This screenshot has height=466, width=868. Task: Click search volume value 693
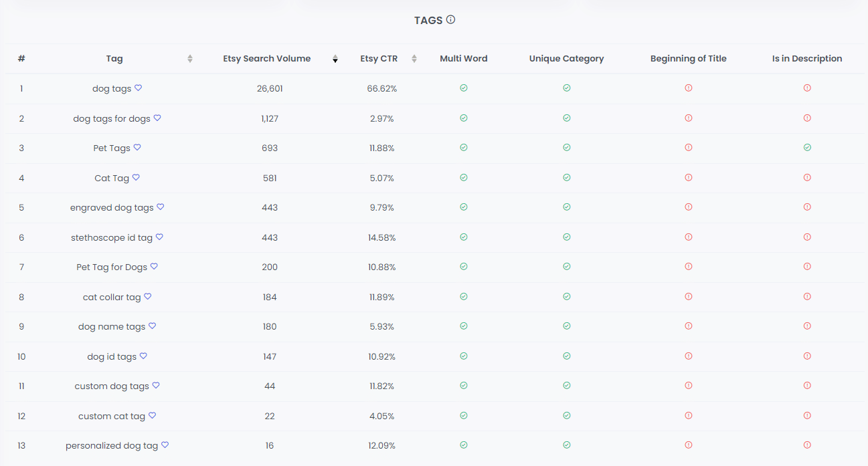tap(270, 148)
